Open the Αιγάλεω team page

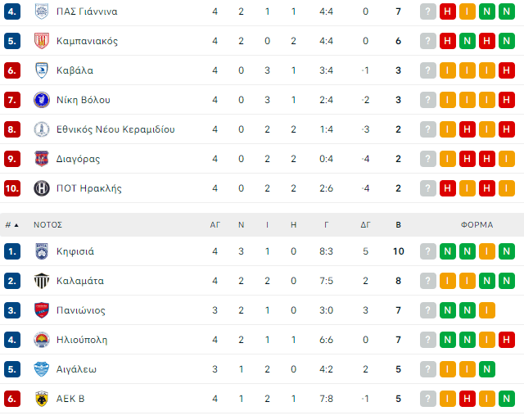click(77, 369)
